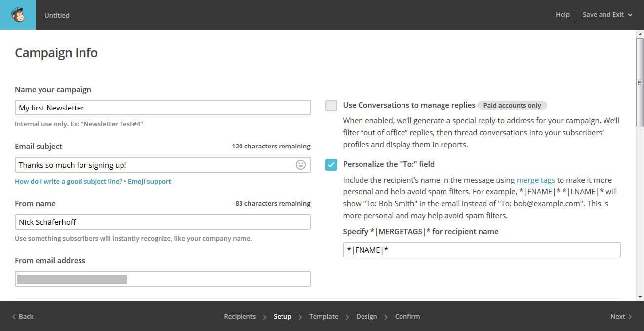The height and width of the screenshot is (331, 644).
Task: Click the MERGETAGS recipient name field
Action: [482, 250]
